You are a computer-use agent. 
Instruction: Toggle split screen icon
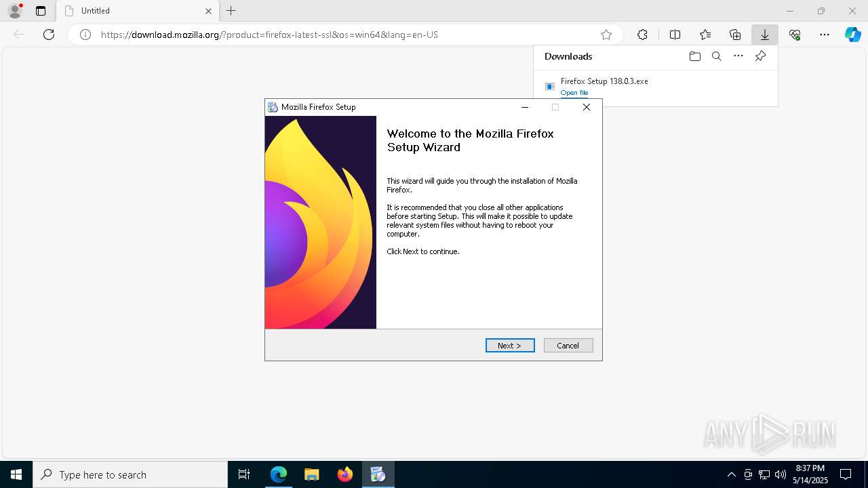coord(675,35)
